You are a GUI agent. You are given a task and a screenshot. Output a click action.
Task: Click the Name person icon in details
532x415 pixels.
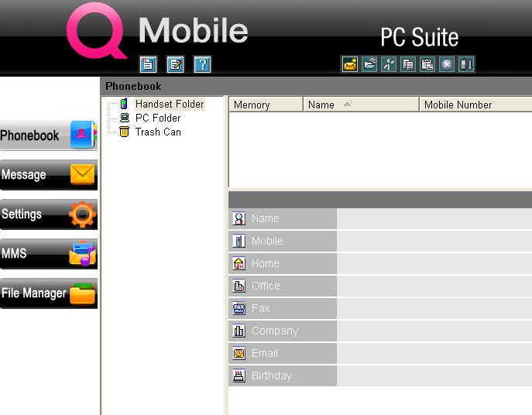(x=239, y=218)
